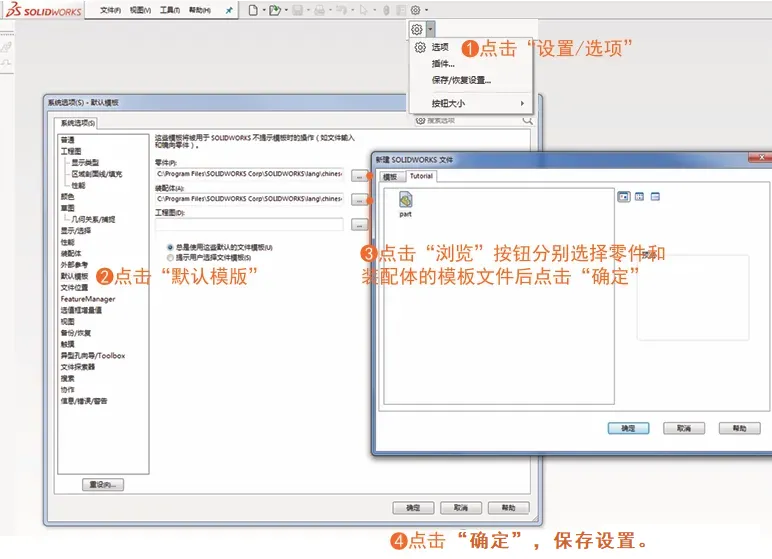Select 工程图 in the options tree
772x559 pixels.
coord(71,151)
